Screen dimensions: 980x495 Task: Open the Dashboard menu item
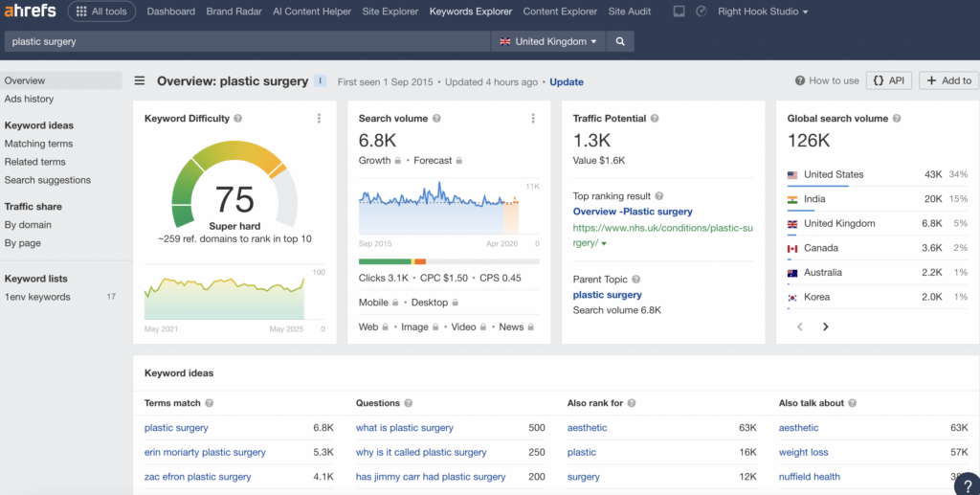(x=170, y=11)
